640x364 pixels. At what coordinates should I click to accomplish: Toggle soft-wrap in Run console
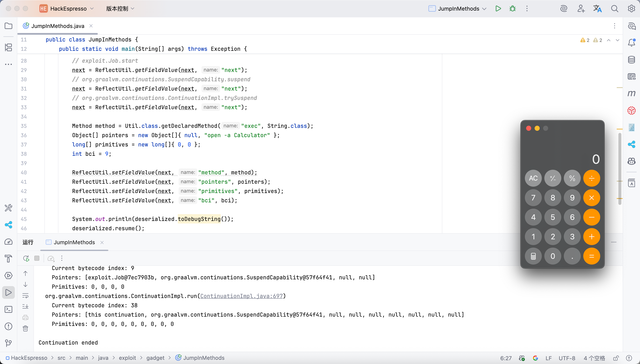(25, 296)
